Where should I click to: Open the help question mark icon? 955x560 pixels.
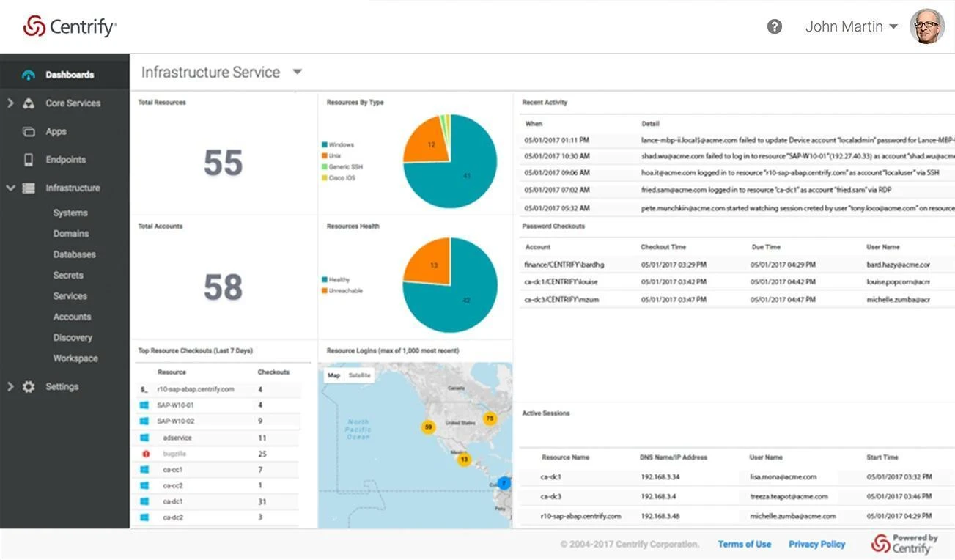click(775, 26)
